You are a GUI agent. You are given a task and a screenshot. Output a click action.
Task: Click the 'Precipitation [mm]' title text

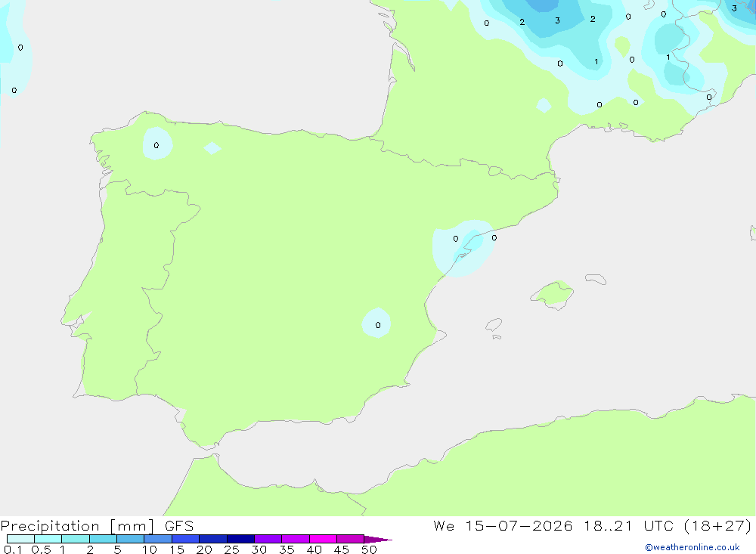77,526
